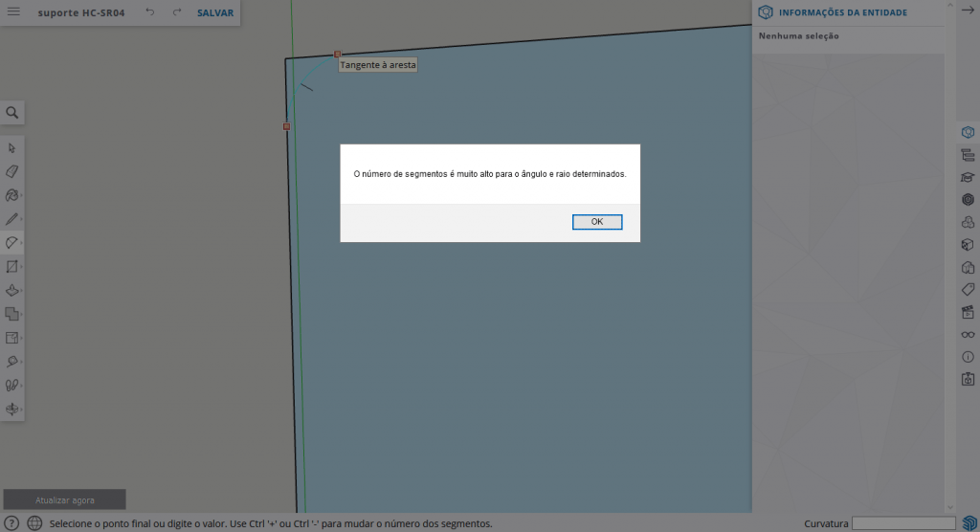Open the search tool magnifier

click(11, 113)
